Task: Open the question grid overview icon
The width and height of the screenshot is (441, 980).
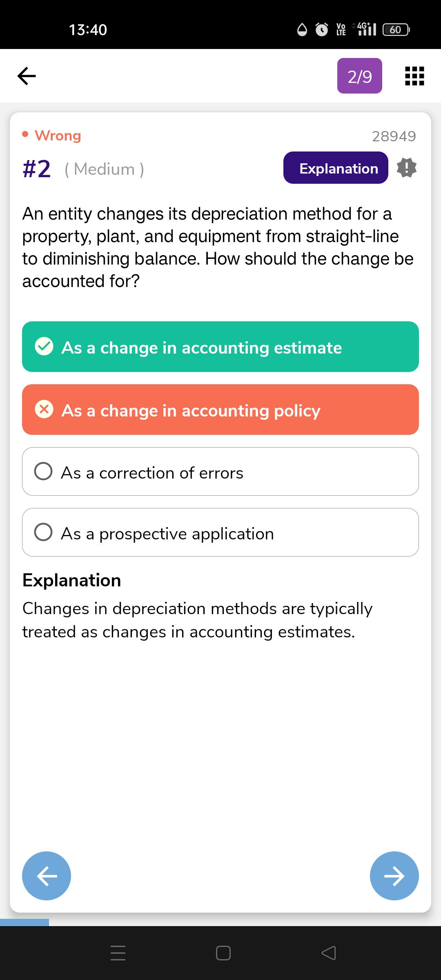Action: coord(414,76)
